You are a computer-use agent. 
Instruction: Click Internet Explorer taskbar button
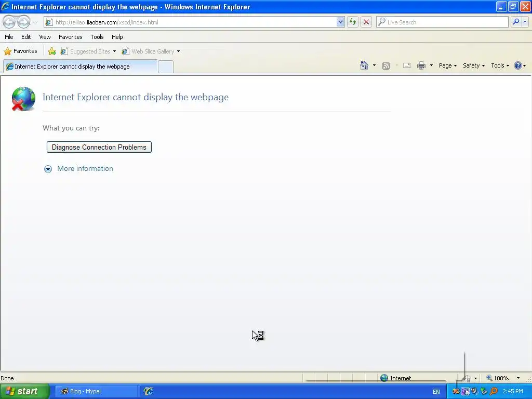click(x=148, y=391)
